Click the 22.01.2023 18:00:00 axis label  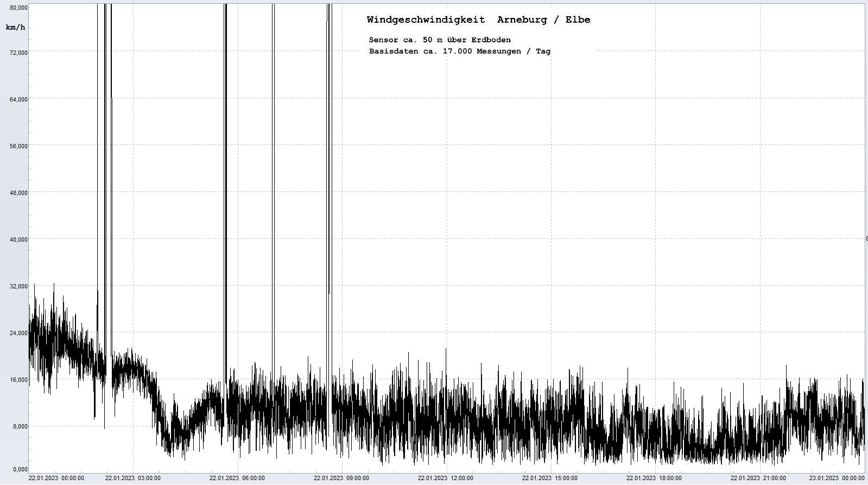[x=654, y=478]
